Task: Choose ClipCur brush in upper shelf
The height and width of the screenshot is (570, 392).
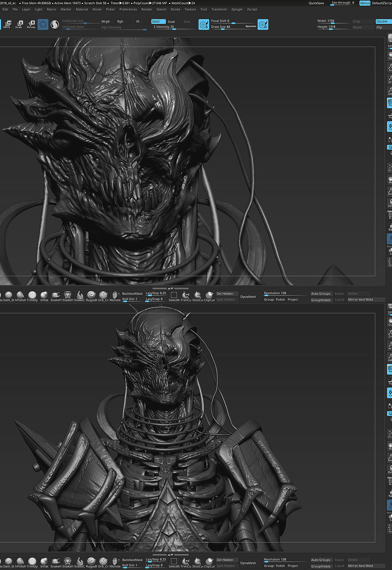Action: pos(210,296)
